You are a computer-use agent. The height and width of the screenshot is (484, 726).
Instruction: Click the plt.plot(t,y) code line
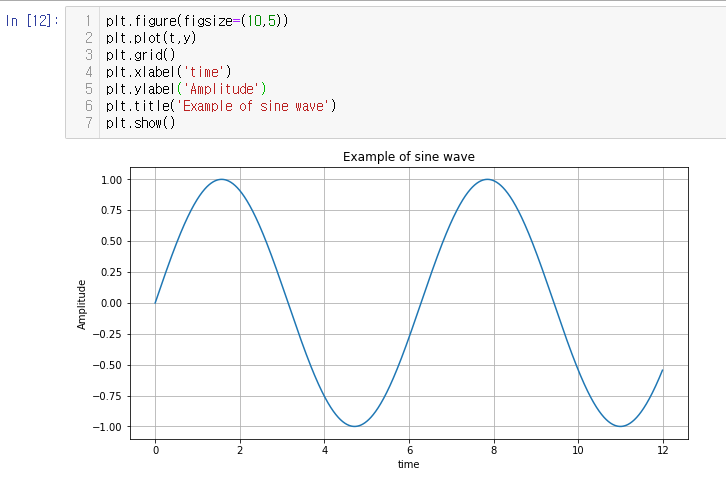pyautogui.click(x=151, y=37)
